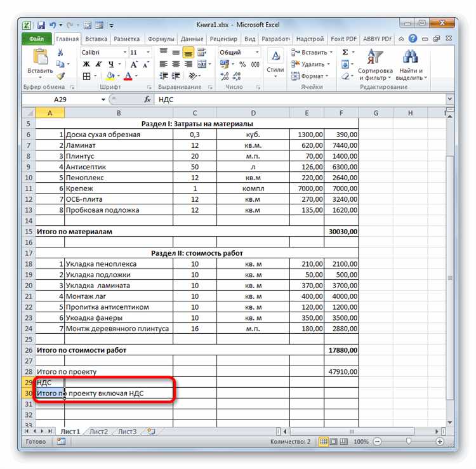Align text to the left
Screen dimensions: 476x469
pos(164,64)
